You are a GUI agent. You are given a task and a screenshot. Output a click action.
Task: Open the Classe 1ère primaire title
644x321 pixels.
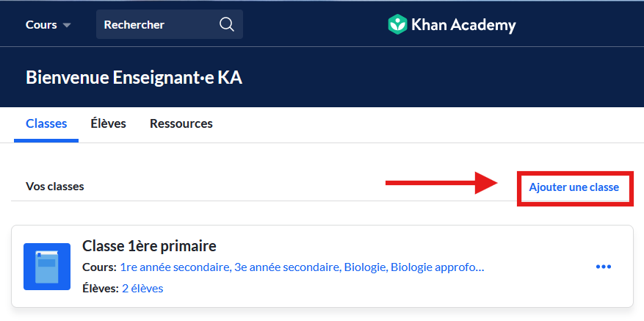[x=149, y=246]
